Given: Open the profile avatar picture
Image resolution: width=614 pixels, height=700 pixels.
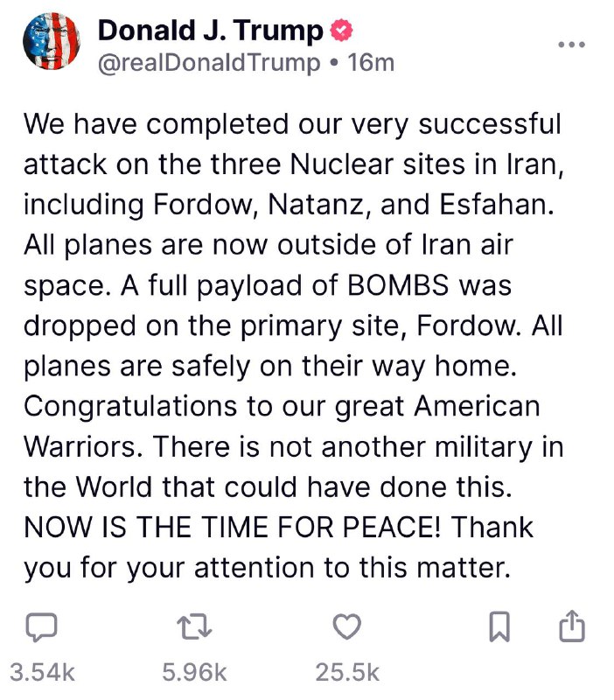Looking at the screenshot, I should pyautogui.click(x=52, y=41).
